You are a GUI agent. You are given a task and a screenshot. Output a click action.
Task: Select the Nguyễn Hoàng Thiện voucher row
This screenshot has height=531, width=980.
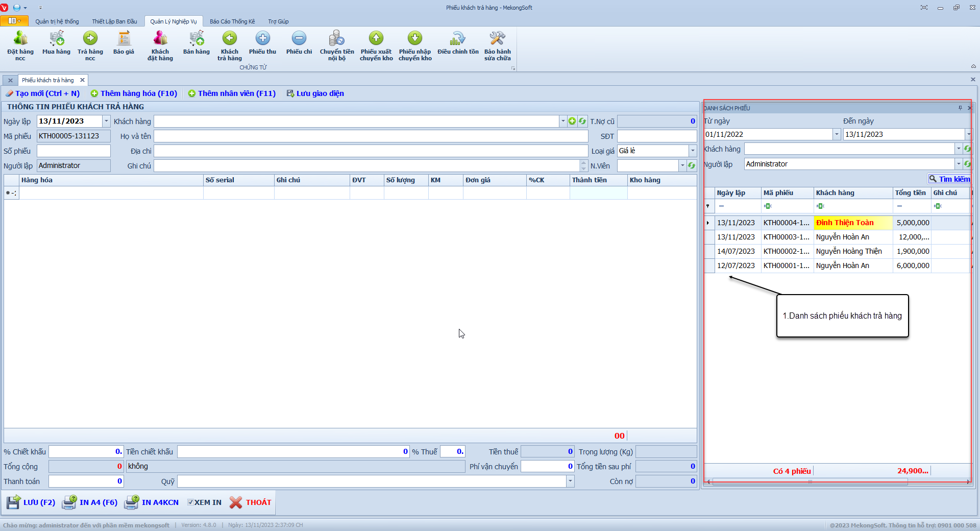coord(848,251)
